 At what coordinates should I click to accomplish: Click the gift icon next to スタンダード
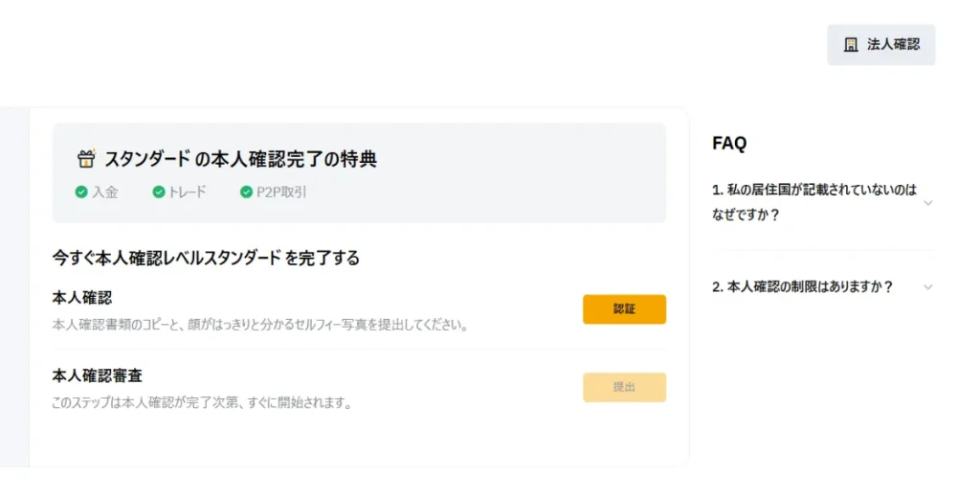click(x=86, y=159)
